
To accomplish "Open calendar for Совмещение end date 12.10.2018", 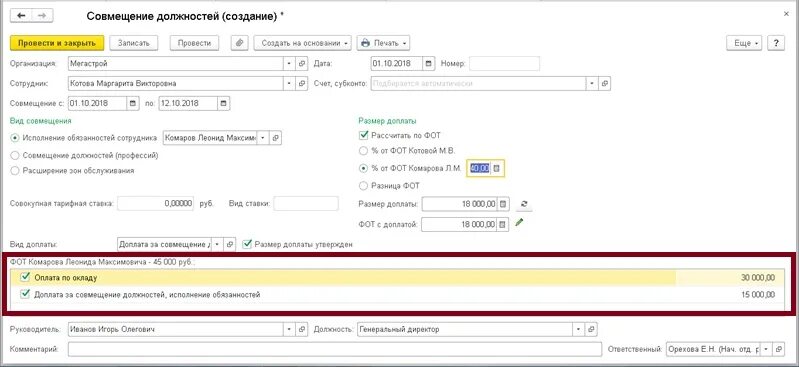I will coord(224,103).
